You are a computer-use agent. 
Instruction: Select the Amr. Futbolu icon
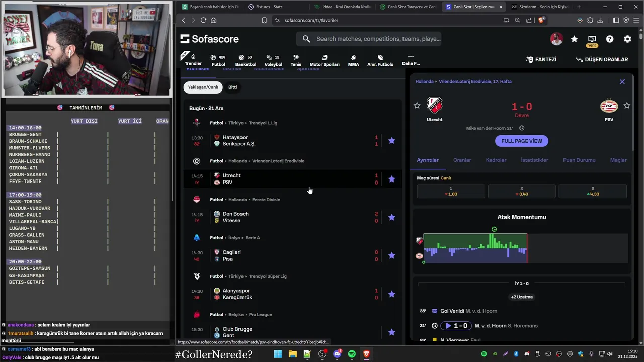380,60
